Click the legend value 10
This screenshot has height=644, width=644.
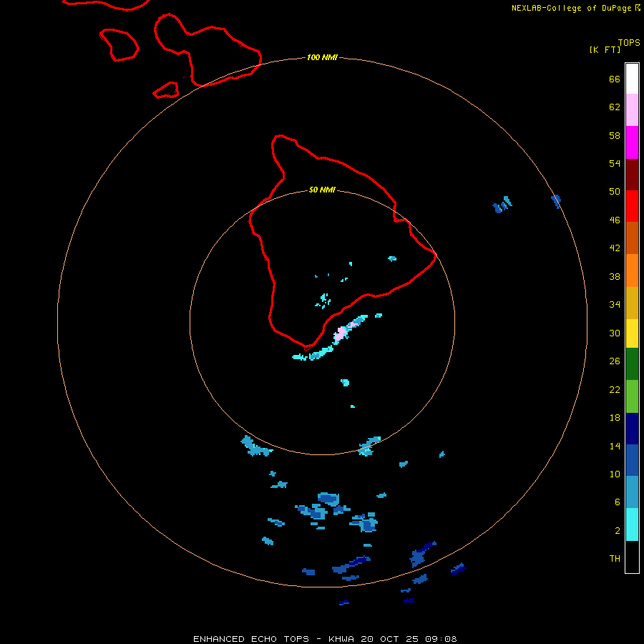pyautogui.click(x=615, y=474)
